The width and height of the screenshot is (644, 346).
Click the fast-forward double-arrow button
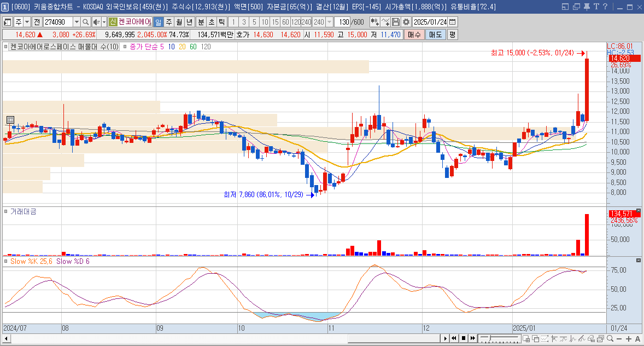coord(473,338)
